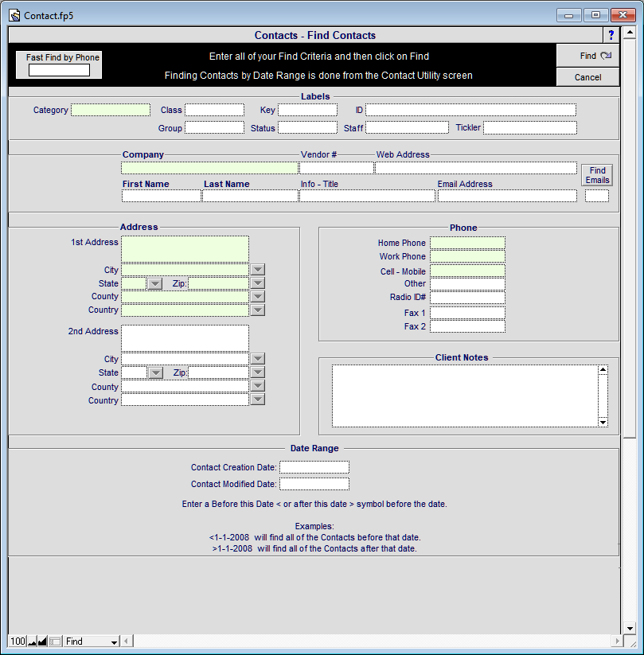Click the Cancel button

click(x=587, y=77)
